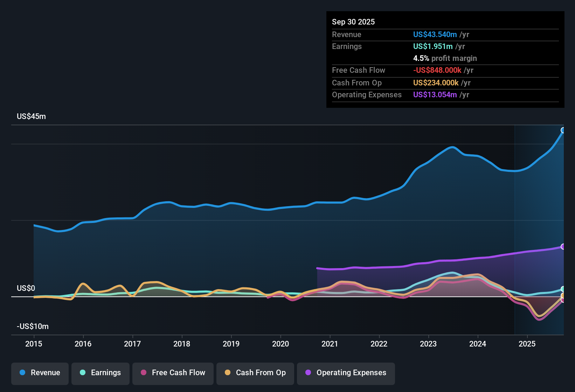
Task: Click the teal Earnings legend dot
Action: pyautogui.click(x=83, y=373)
